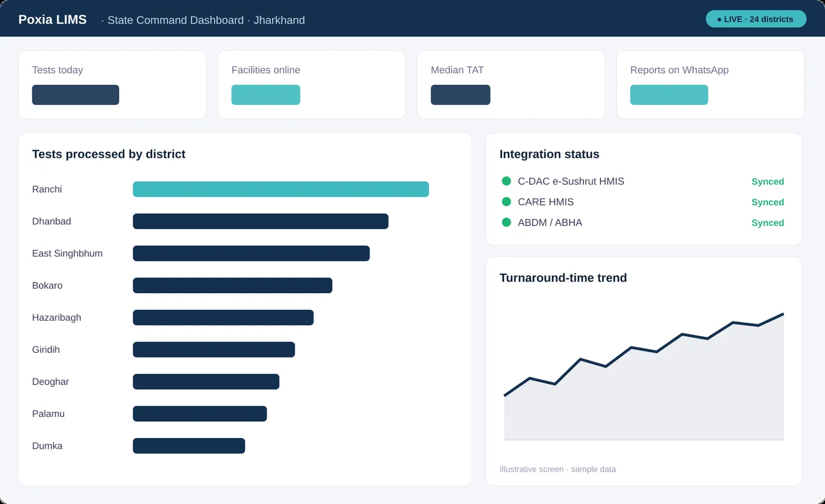825x504 pixels.
Task: Click green status dot beside C-DAC e-Sushrut HMIS
Action: pyautogui.click(x=506, y=181)
